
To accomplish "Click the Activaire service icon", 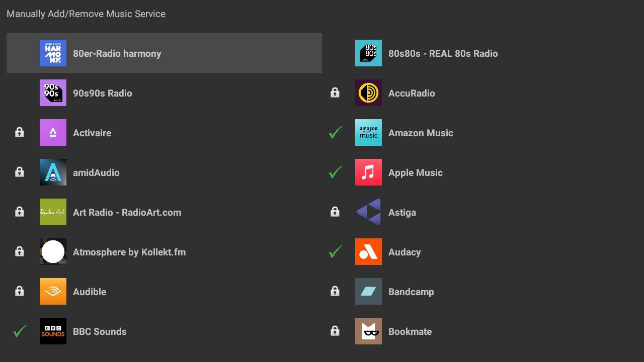I will pyautogui.click(x=53, y=132).
